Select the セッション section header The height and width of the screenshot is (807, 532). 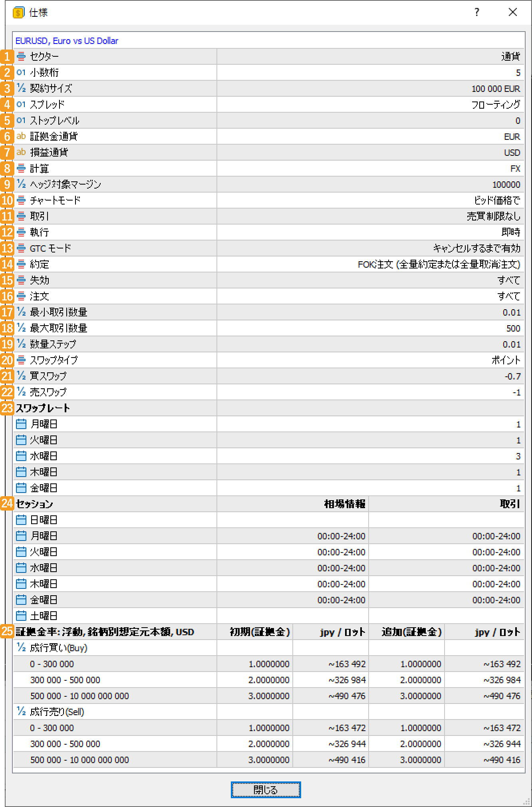tap(34, 504)
